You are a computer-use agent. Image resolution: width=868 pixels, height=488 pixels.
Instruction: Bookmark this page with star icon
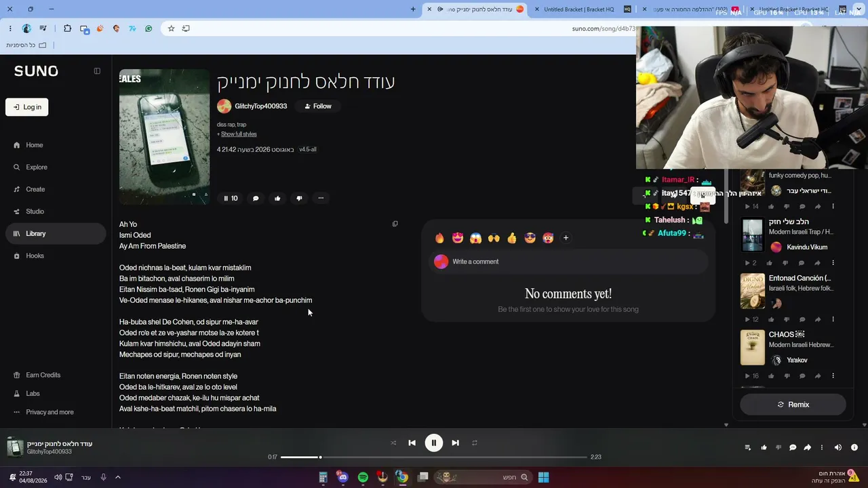(171, 28)
